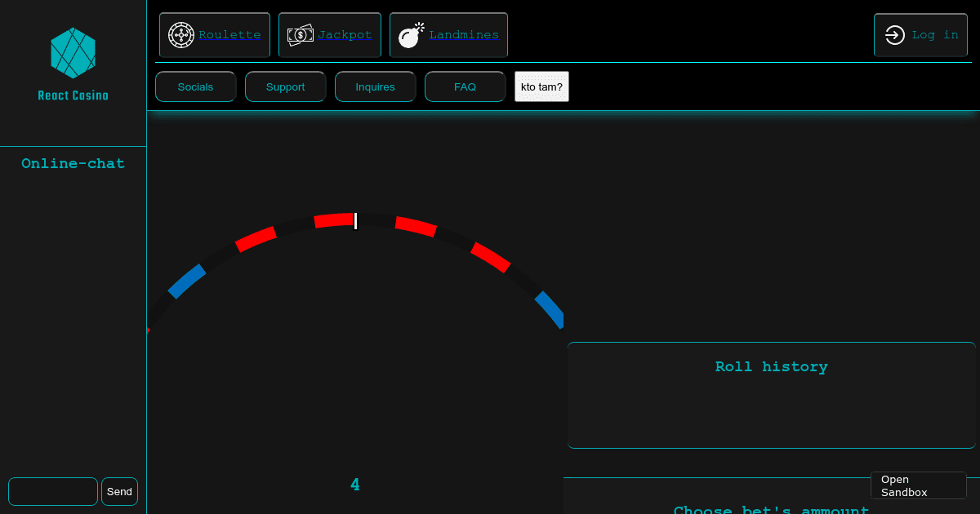Click the Send chat button
The width and height of the screenshot is (980, 514).
coord(119,491)
